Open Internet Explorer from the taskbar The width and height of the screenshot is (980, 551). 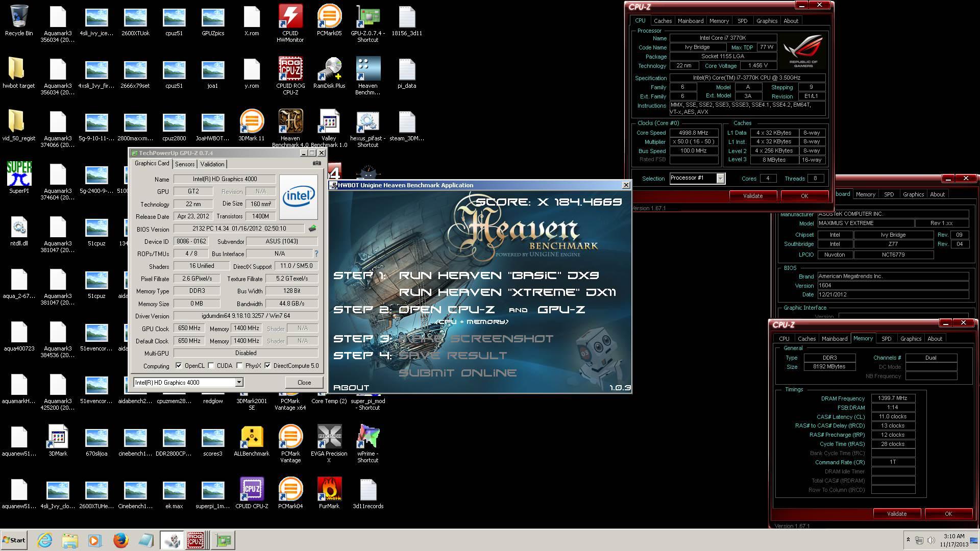(45, 540)
